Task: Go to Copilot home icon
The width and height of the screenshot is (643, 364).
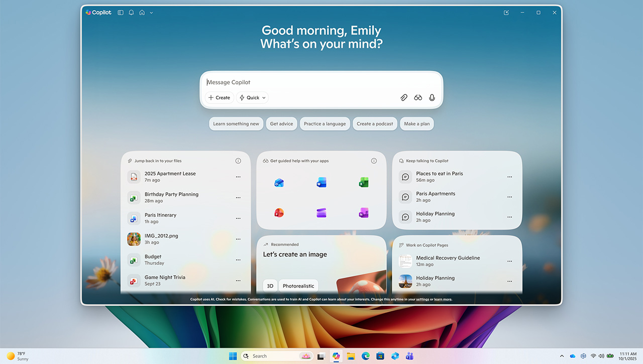Action: pos(142,13)
